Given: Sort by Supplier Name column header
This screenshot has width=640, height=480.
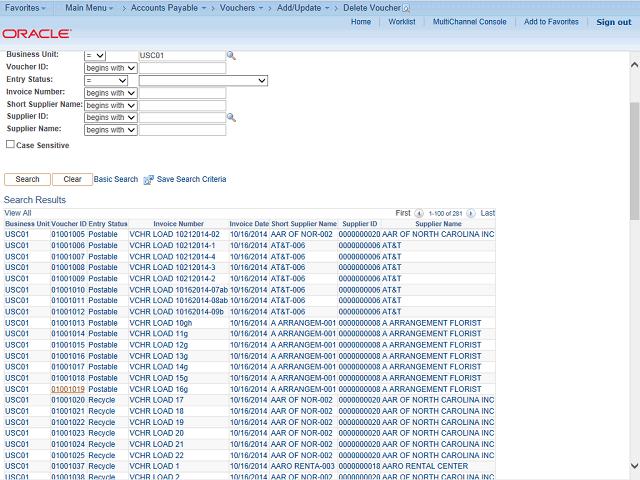Looking at the screenshot, I should [438, 224].
